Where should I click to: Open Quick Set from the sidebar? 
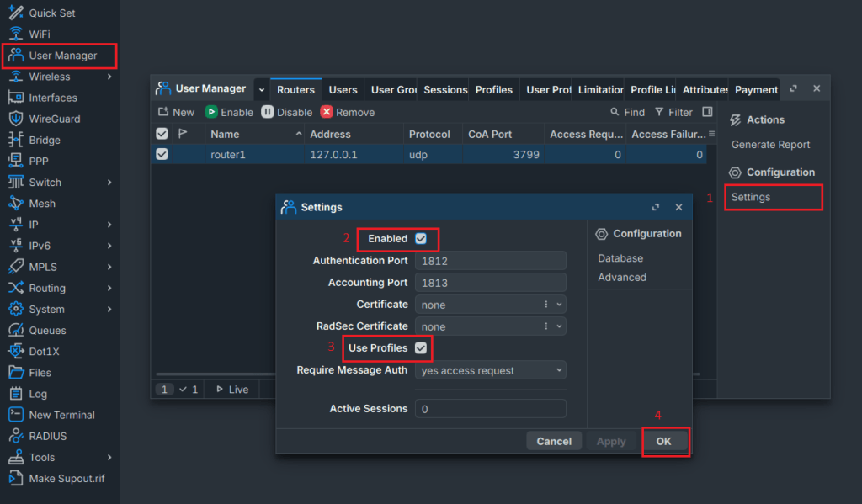coord(51,13)
